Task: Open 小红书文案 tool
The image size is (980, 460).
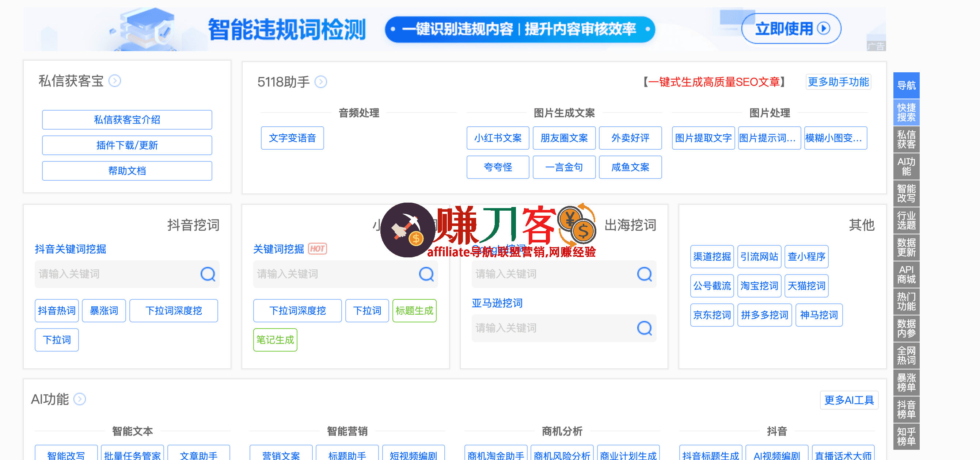Action: coord(497,138)
